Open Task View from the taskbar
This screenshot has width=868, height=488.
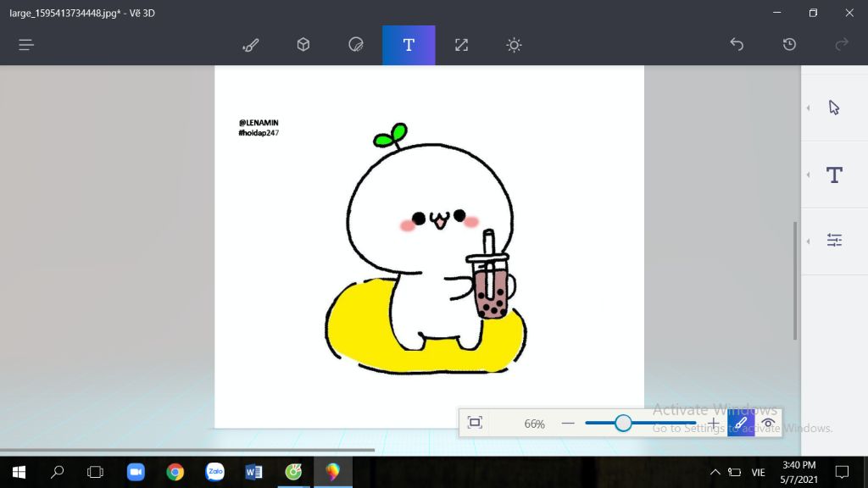pos(95,472)
